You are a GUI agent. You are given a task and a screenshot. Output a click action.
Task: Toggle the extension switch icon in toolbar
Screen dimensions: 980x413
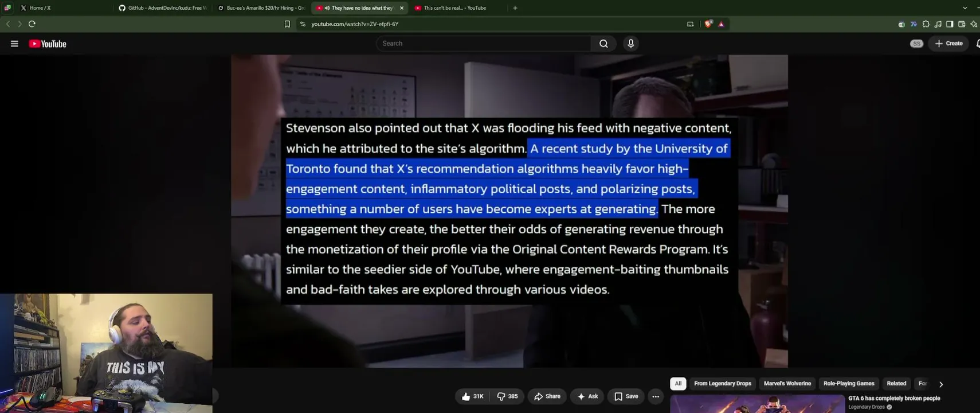point(901,24)
